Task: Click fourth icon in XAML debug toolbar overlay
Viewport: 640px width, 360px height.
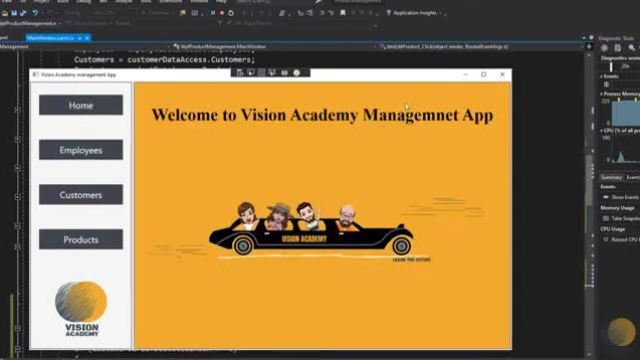Action: pyautogui.click(x=272, y=73)
